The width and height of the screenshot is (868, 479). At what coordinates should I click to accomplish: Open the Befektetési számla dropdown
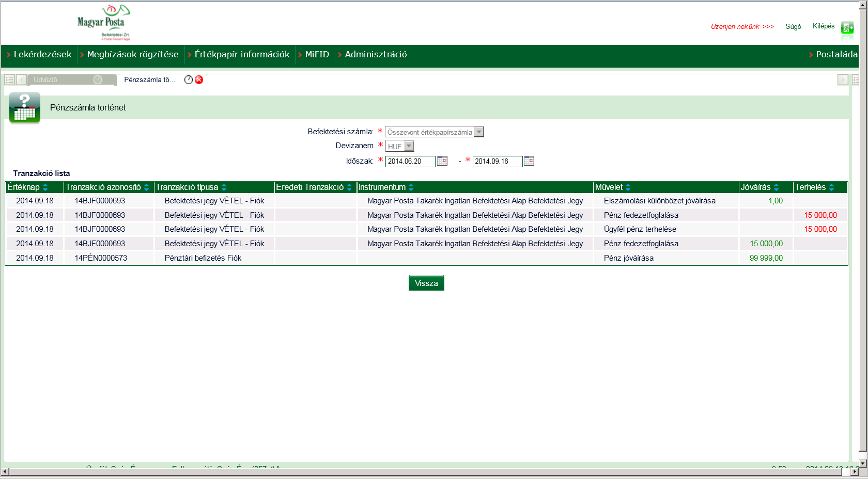click(479, 132)
